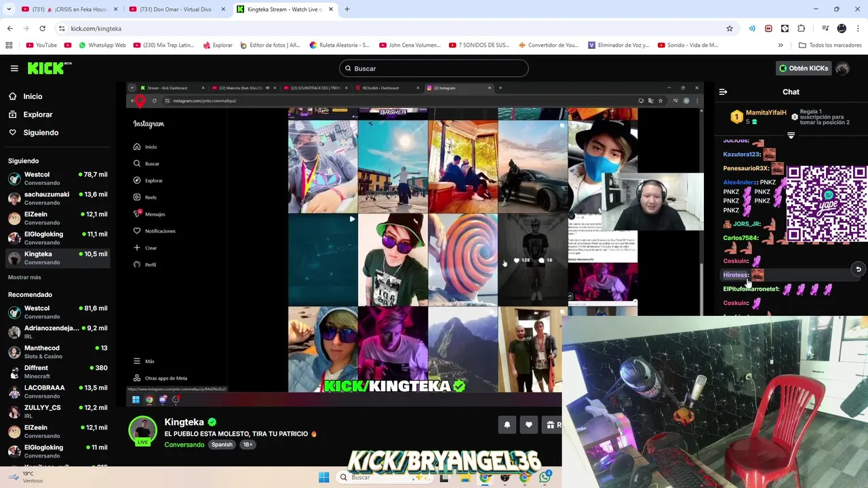868x488 pixels.
Task: Open the Ruleta Aleatoria bookmark
Action: click(340, 45)
